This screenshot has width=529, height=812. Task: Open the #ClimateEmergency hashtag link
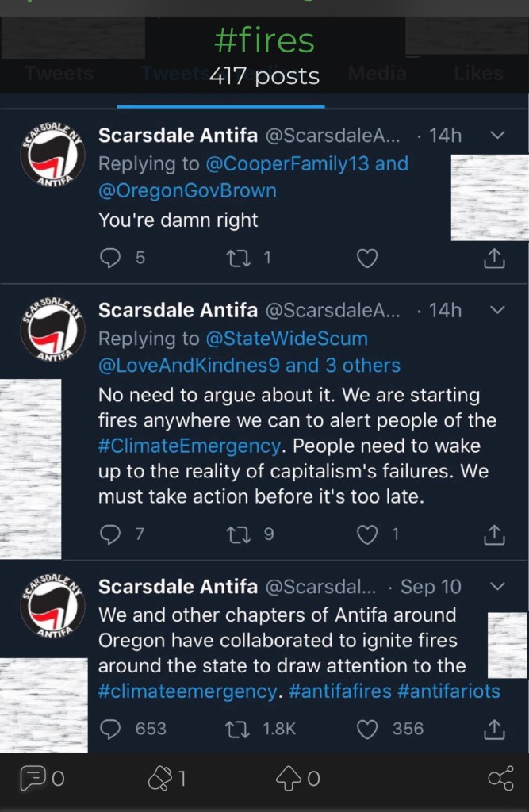tap(189, 445)
